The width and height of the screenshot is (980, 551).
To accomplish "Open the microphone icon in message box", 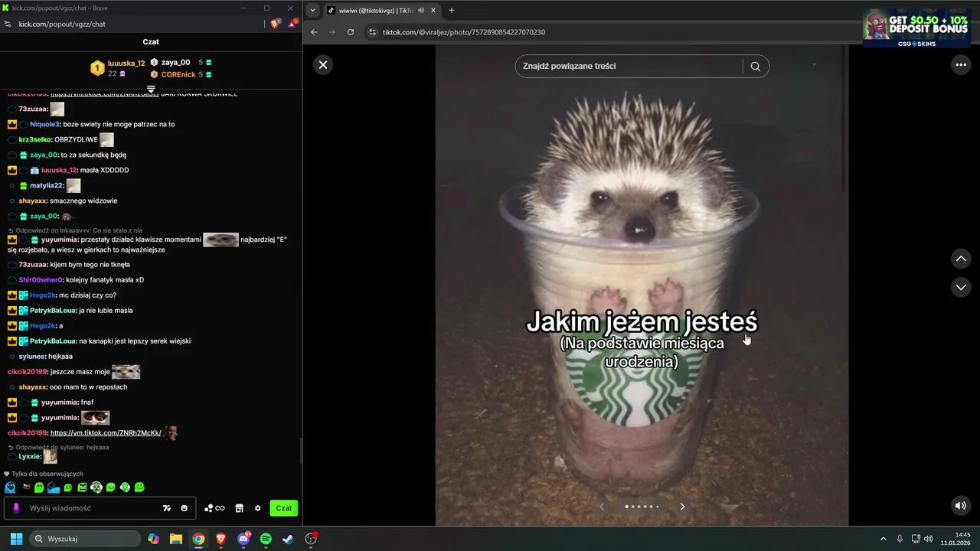I will 16,508.
